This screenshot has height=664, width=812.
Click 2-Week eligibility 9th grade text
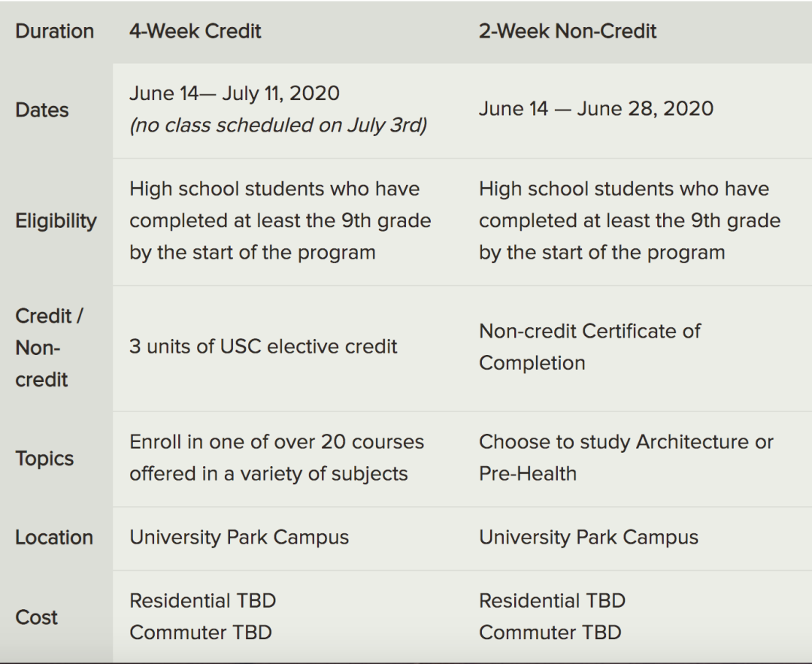629,221
